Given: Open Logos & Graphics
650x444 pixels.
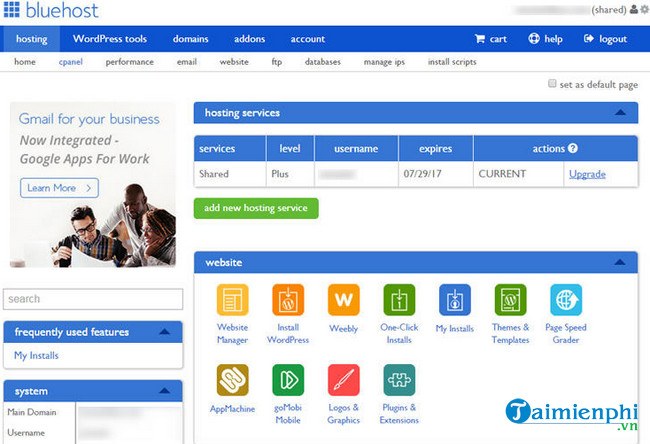Looking at the screenshot, I should point(343,380).
